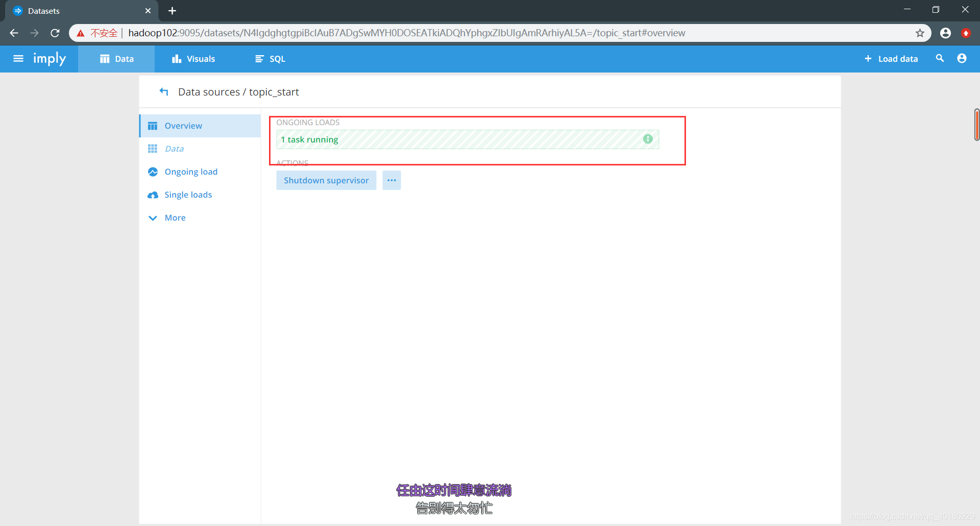
Task: Click the page scrollbar thumb
Action: point(976,125)
